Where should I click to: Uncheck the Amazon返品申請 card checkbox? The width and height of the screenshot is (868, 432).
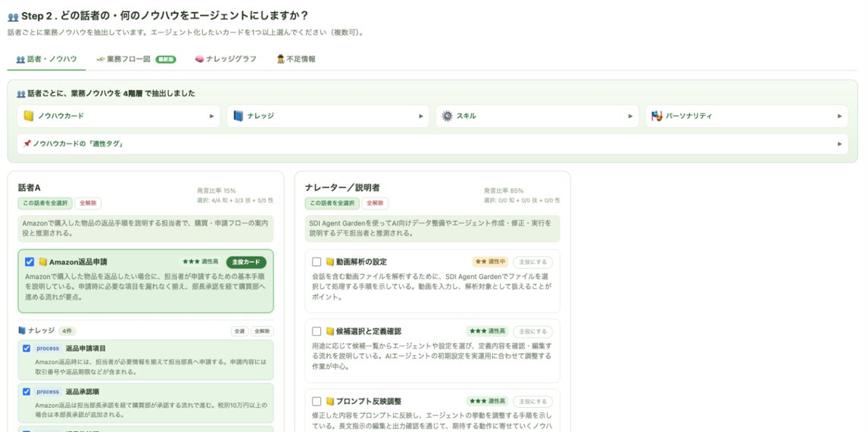pyautogui.click(x=30, y=263)
